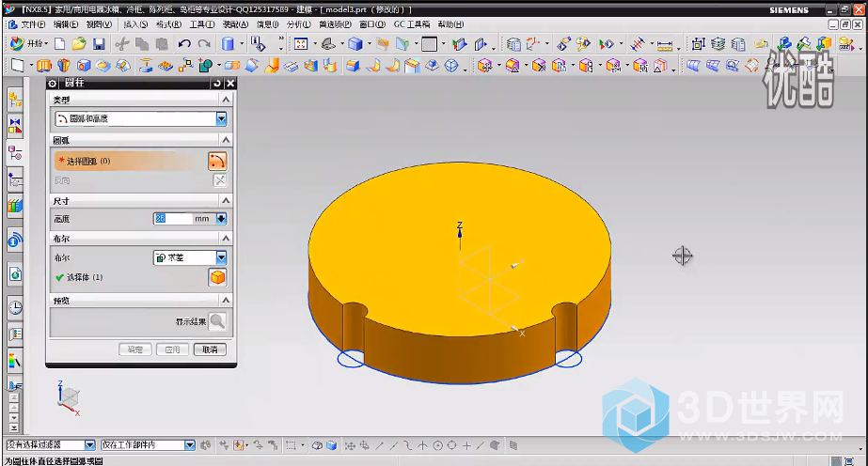Viewport: 868px width, 466px height.
Task: Click the Reverse direction toggle in arc section
Action: [220, 180]
